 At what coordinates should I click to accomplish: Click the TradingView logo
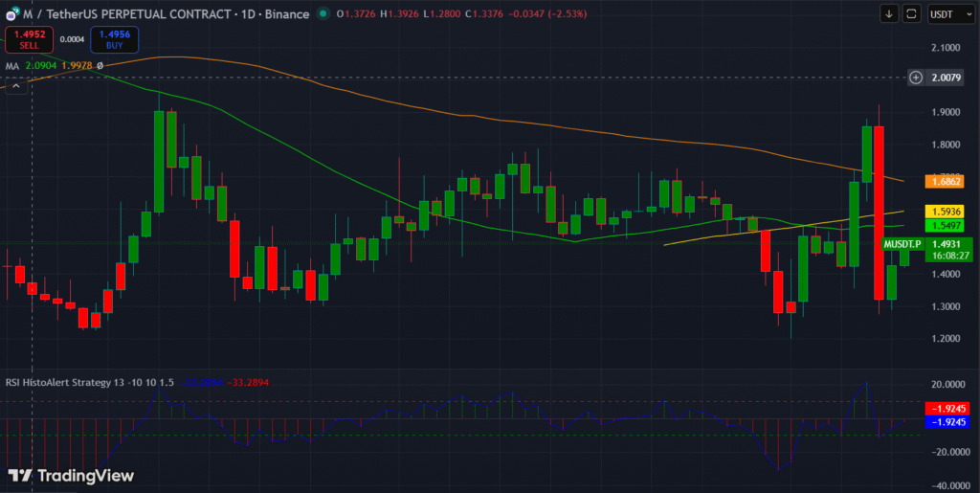point(71,476)
